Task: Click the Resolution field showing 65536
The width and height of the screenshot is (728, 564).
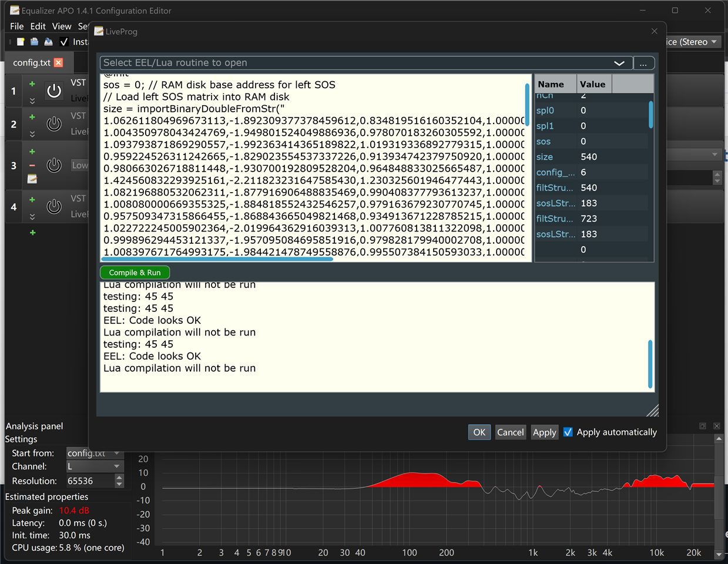Action: pyautogui.click(x=89, y=481)
